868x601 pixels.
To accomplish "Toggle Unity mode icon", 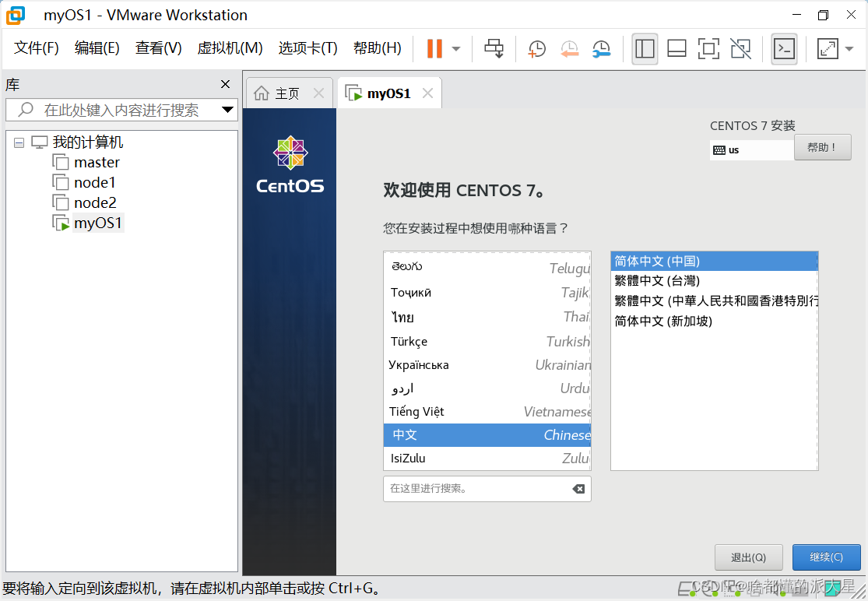I will [740, 49].
